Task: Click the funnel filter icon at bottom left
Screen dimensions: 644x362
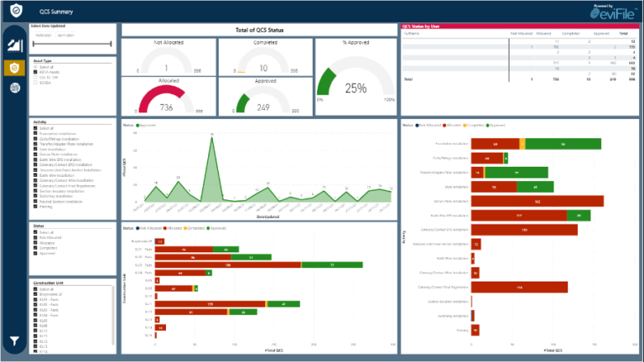Action: (13, 341)
